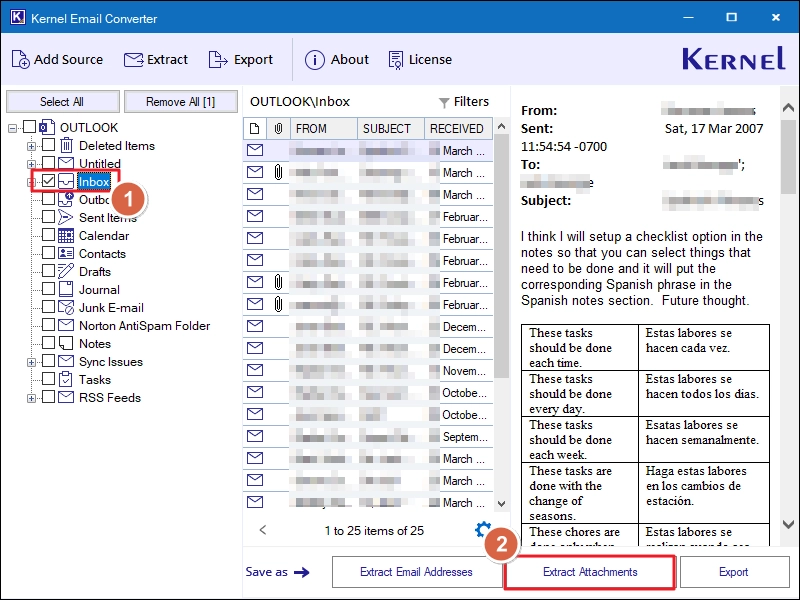Click the bottom Export button
This screenshot has width=800, height=600.
tap(734, 572)
